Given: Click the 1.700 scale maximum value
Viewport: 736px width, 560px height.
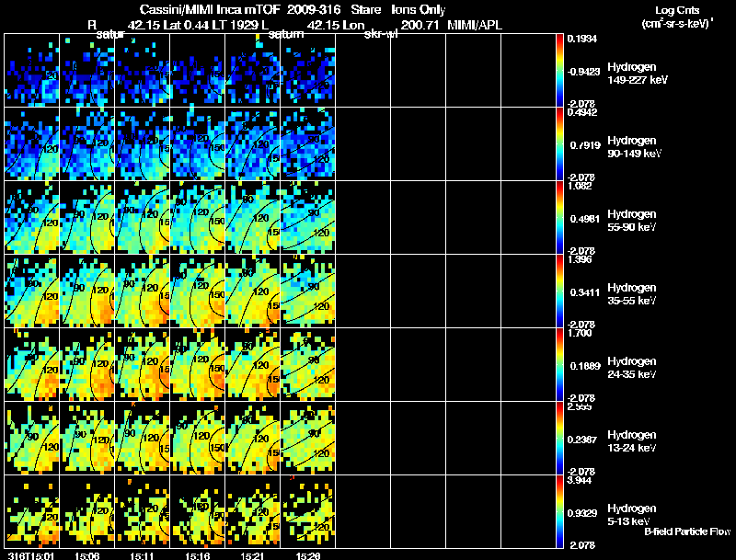Looking at the screenshot, I should tap(580, 333).
